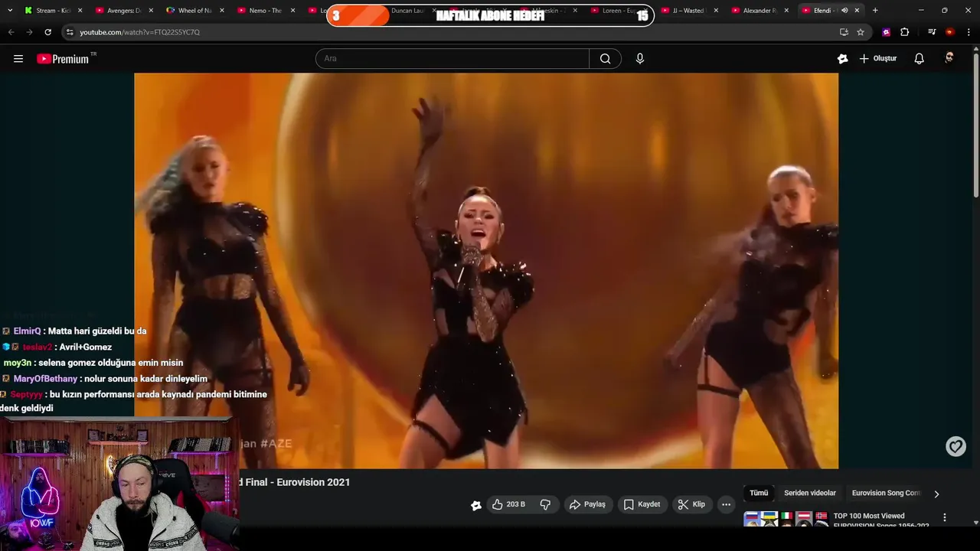The width and height of the screenshot is (980, 551).
Task: Click the Paylaş share button
Action: pos(587,504)
